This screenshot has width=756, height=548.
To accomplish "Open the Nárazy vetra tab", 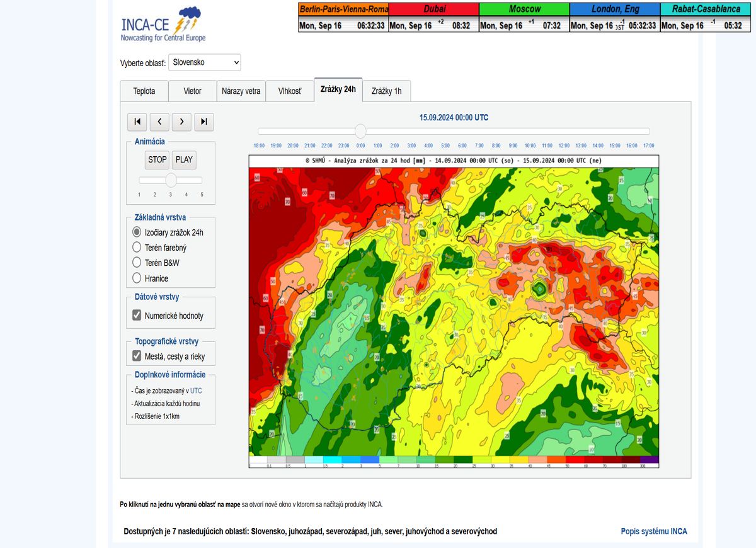I will click(x=241, y=91).
